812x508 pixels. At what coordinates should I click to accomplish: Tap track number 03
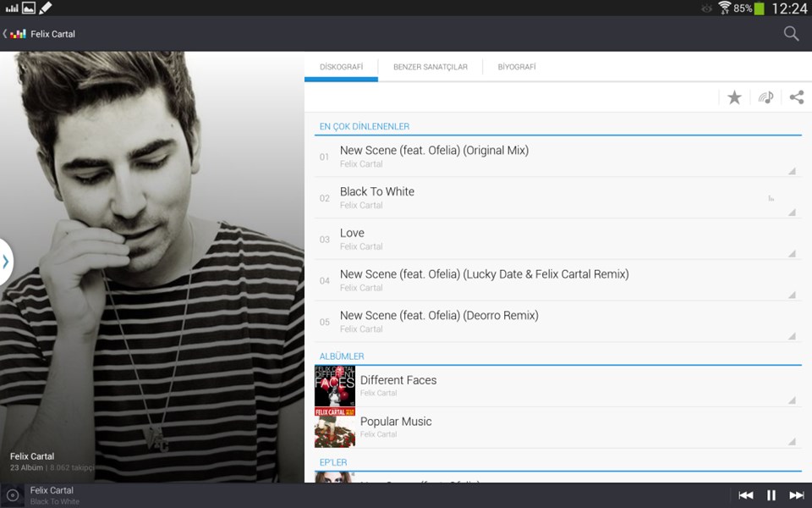point(324,240)
